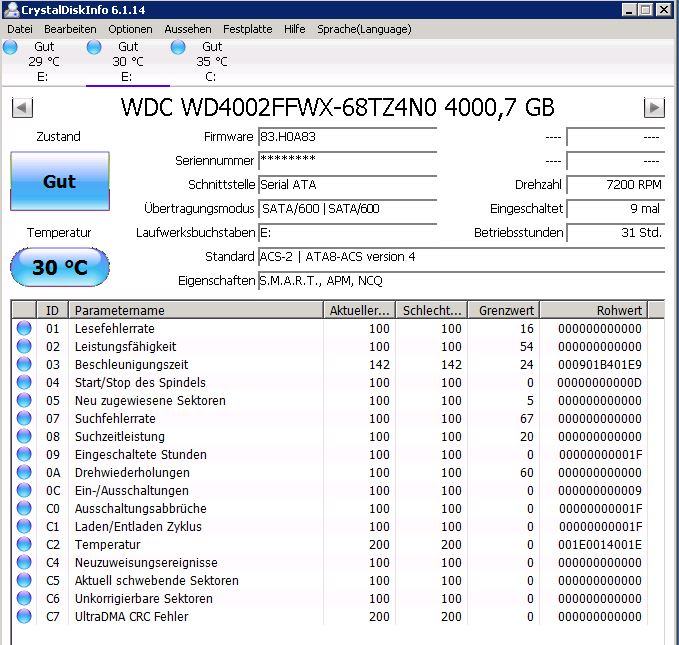
Task: Click status orb for Suchfehlerrate row
Action: pyautogui.click(x=24, y=418)
